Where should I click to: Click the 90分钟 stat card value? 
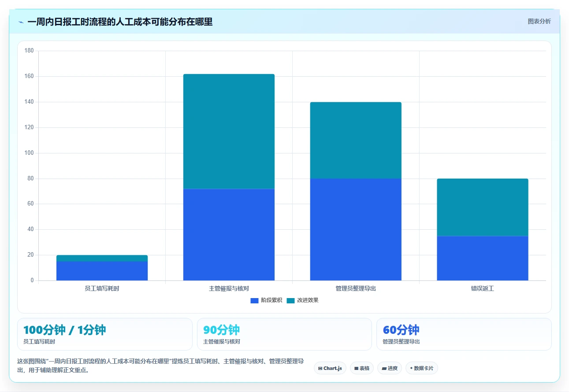[221, 330]
